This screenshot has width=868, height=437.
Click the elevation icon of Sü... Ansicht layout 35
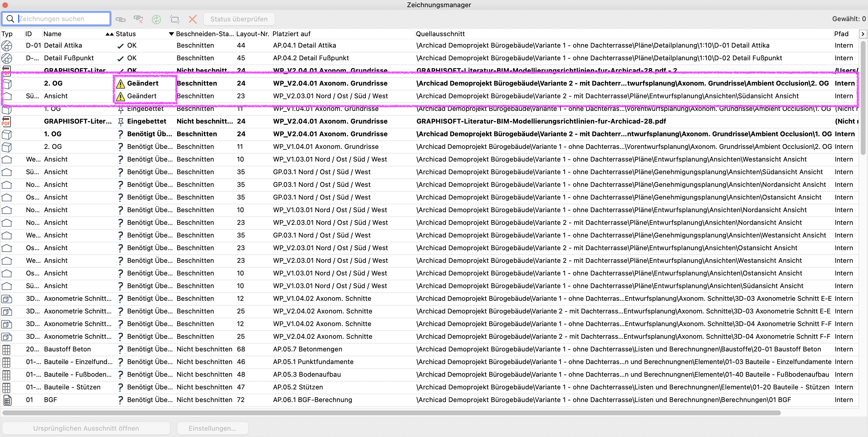click(7, 172)
